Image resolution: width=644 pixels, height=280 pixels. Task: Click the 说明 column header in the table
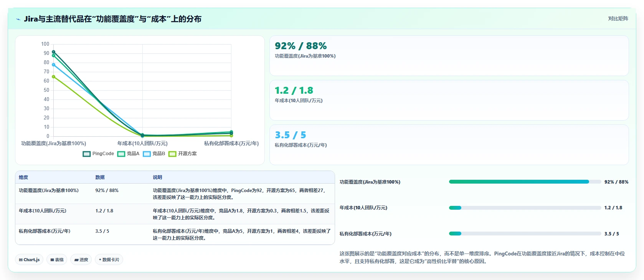pos(157,177)
